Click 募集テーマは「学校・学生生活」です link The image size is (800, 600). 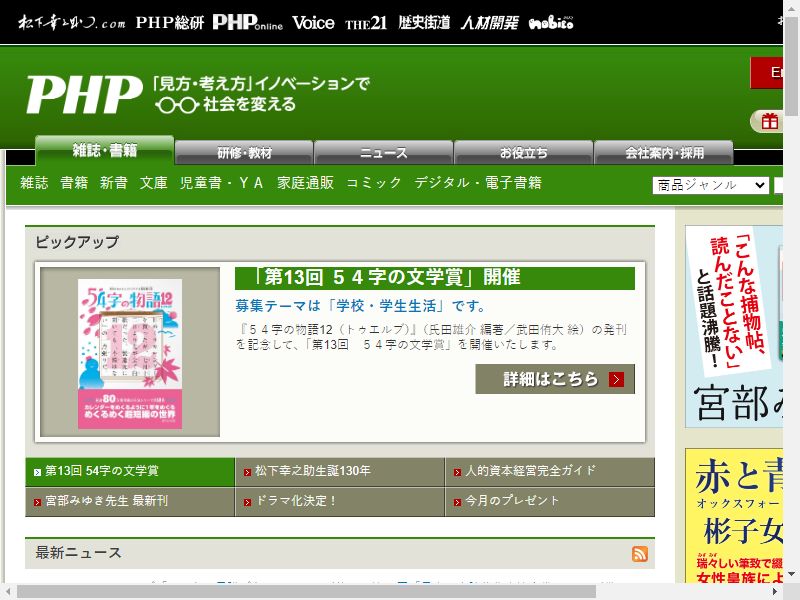point(360,306)
